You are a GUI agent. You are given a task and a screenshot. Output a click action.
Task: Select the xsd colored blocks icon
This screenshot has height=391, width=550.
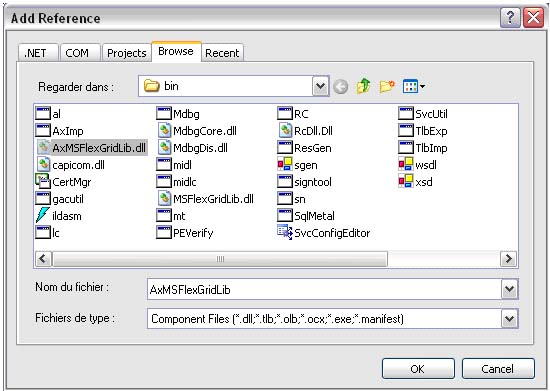(x=406, y=181)
